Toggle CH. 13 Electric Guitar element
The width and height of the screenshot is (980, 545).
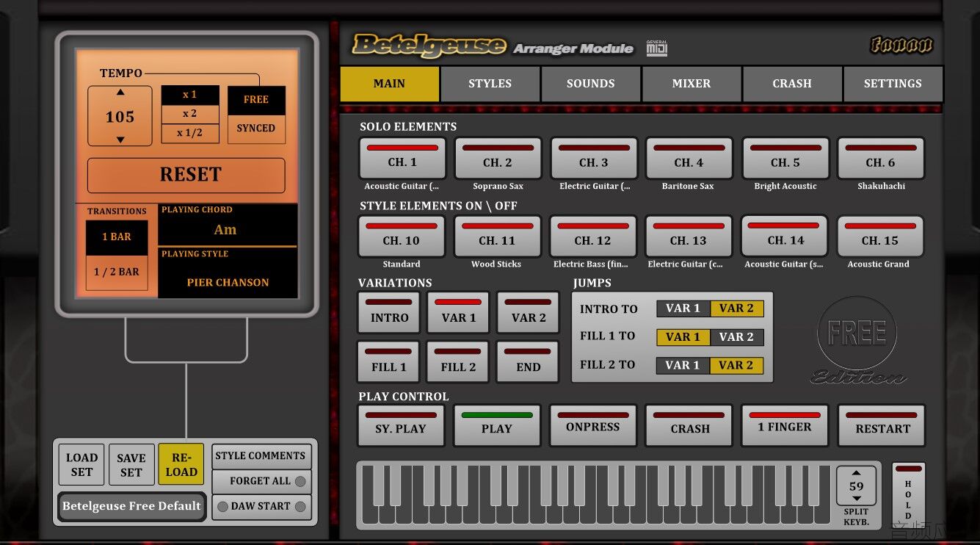click(689, 237)
